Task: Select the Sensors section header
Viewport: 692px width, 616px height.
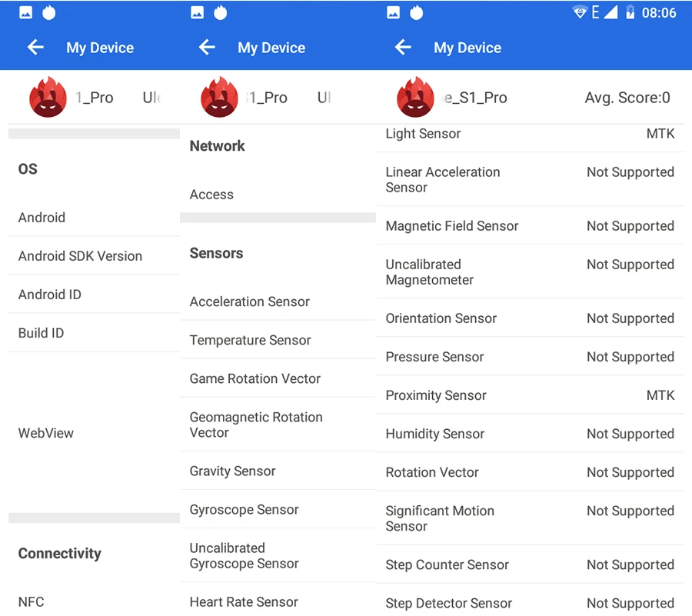Action: (216, 253)
